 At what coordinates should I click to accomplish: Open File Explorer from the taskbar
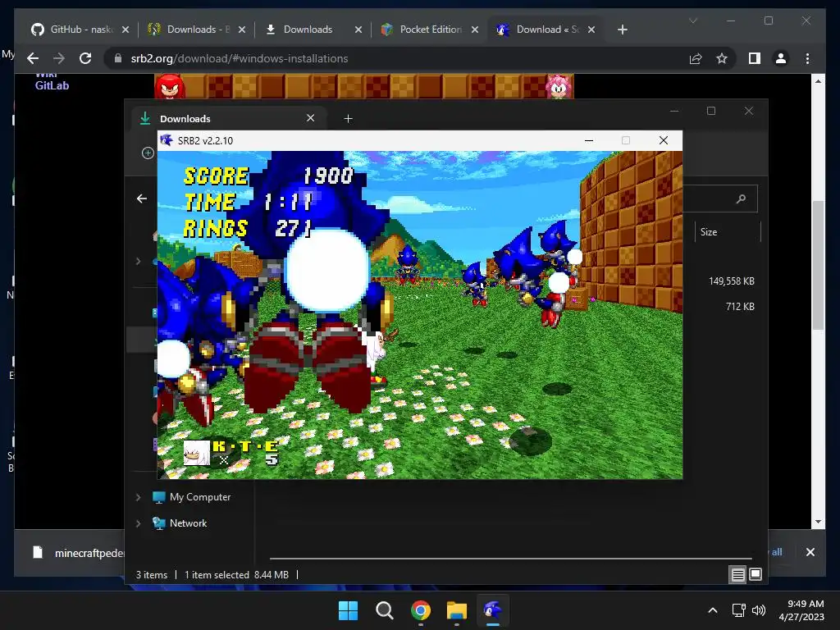click(x=456, y=610)
